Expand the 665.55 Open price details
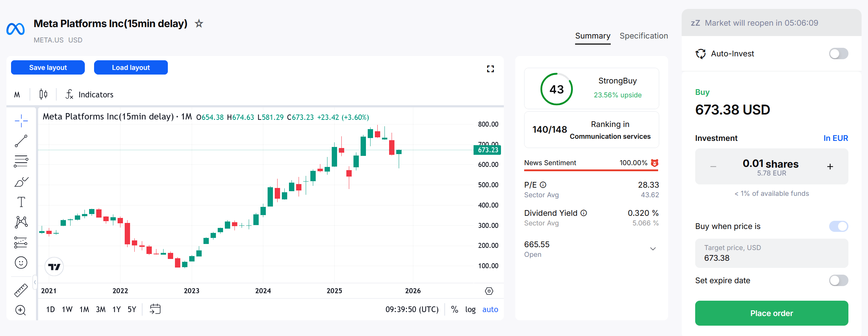 tap(653, 249)
